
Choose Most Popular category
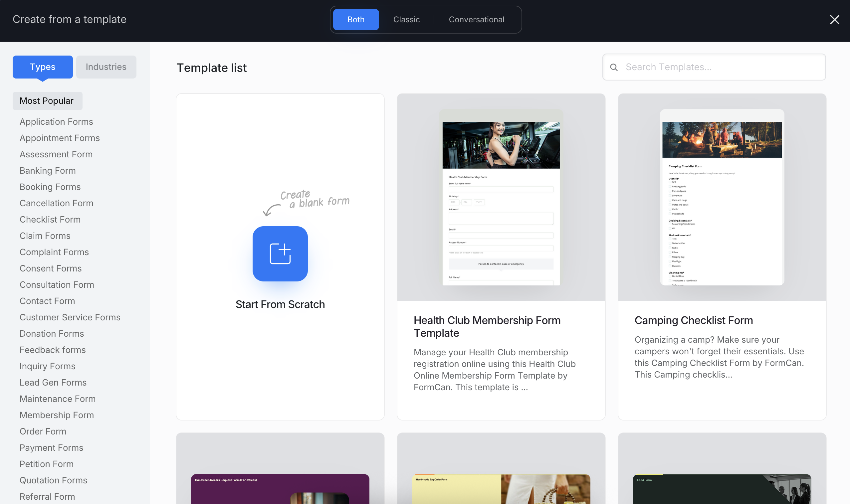47,101
